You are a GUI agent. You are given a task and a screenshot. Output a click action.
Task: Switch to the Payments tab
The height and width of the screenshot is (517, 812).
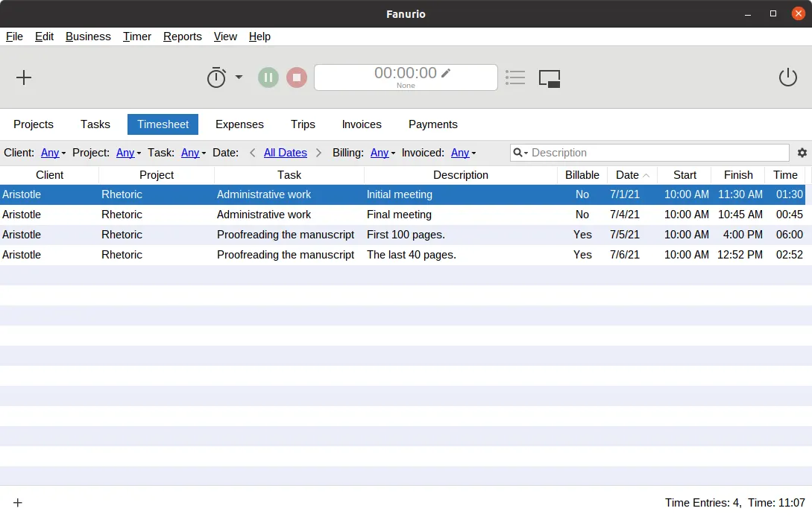433,124
